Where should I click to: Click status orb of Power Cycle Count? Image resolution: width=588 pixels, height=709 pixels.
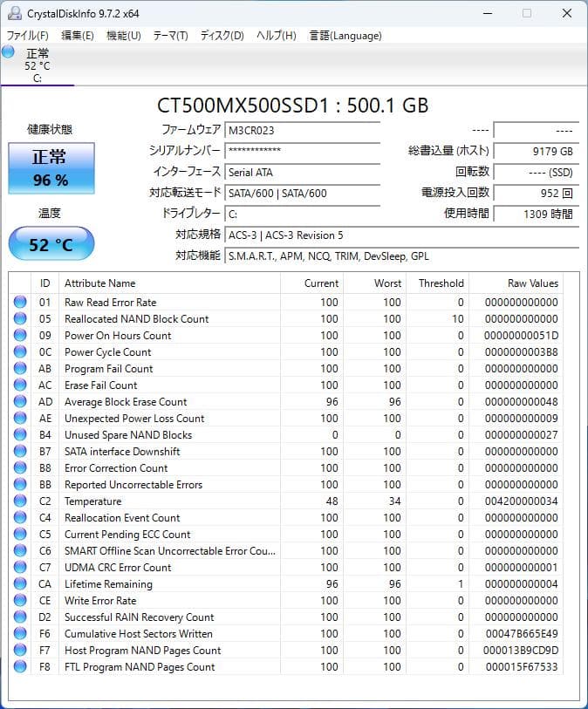coord(20,351)
